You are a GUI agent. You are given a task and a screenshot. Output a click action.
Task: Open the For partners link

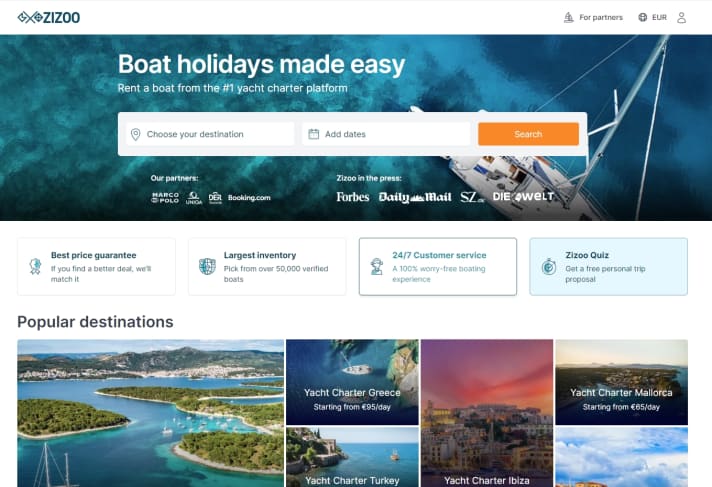[600, 17]
